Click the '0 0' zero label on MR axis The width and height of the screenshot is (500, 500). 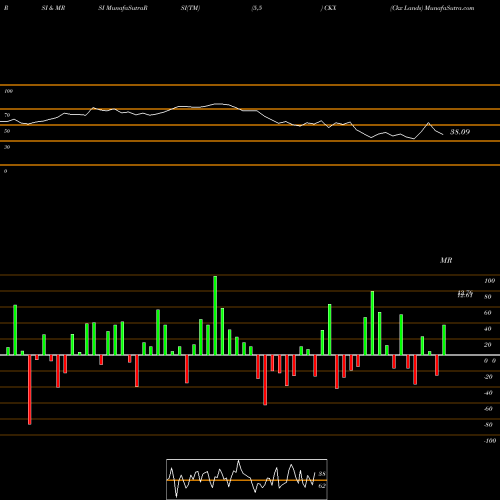click(490, 361)
